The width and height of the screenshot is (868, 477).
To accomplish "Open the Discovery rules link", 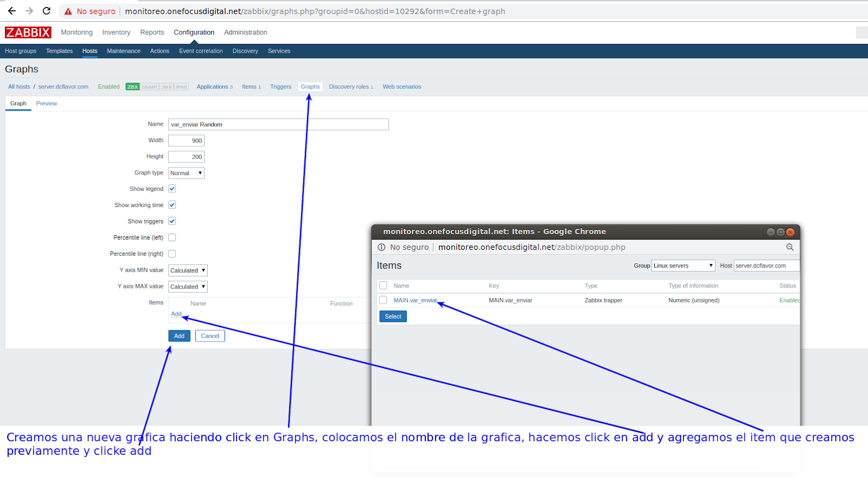I will tap(349, 87).
